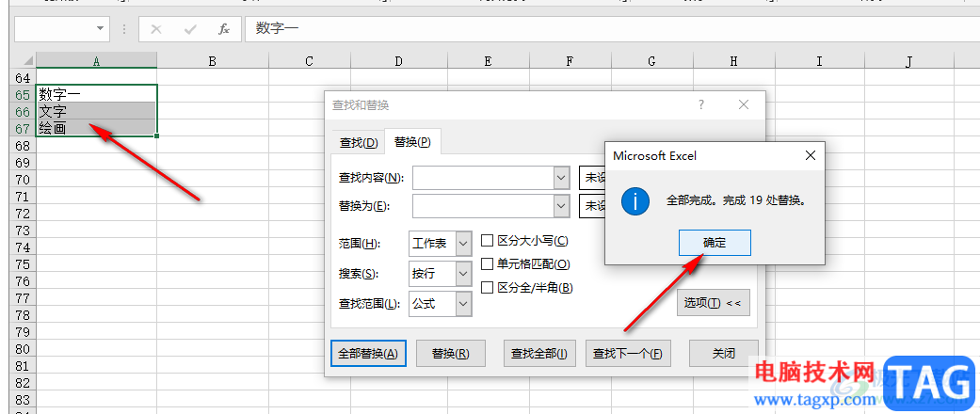Toggle the 单元格匹配 checkbox

[x=487, y=264]
